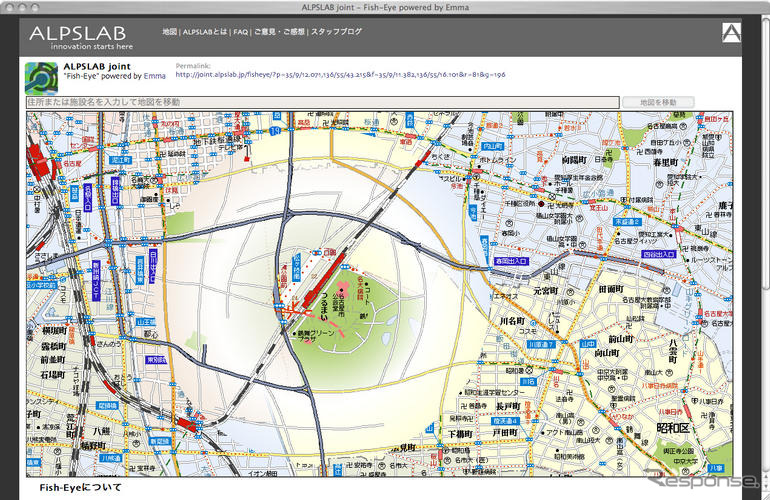Click the innovation starts here tagline
770x500 pixels.
[x=92, y=46]
